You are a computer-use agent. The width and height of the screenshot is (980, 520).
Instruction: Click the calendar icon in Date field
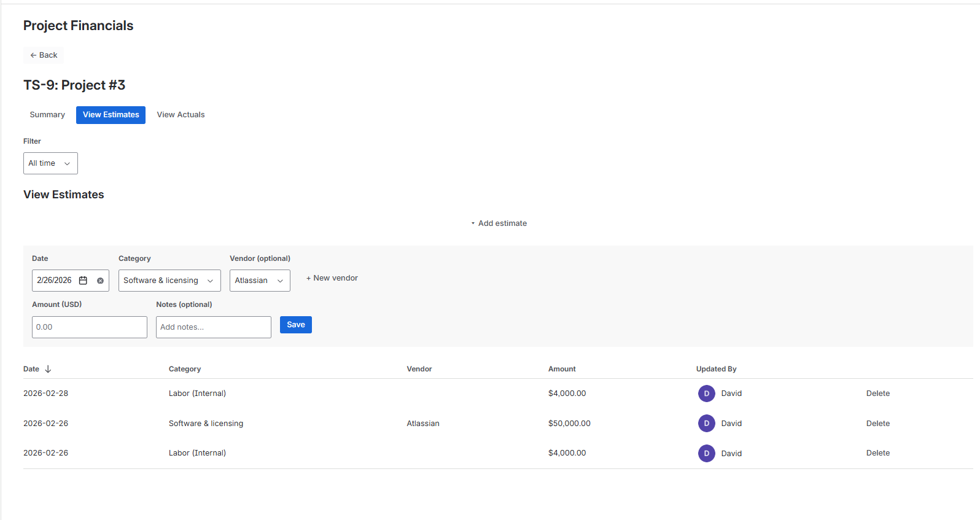(84, 281)
